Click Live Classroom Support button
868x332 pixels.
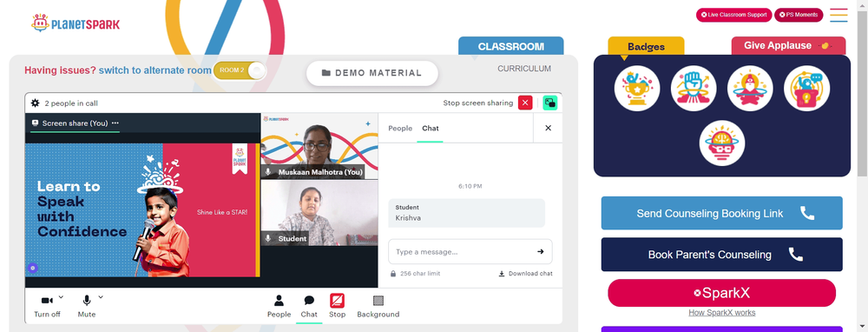click(x=734, y=15)
